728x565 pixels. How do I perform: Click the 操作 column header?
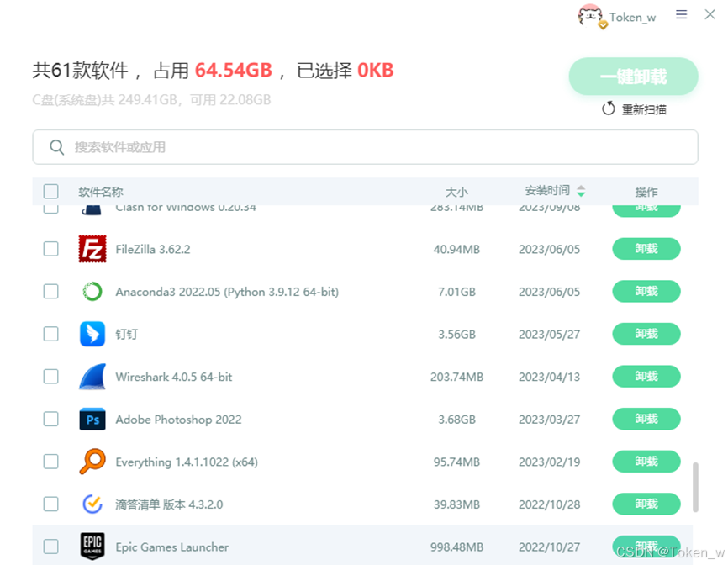point(646,192)
